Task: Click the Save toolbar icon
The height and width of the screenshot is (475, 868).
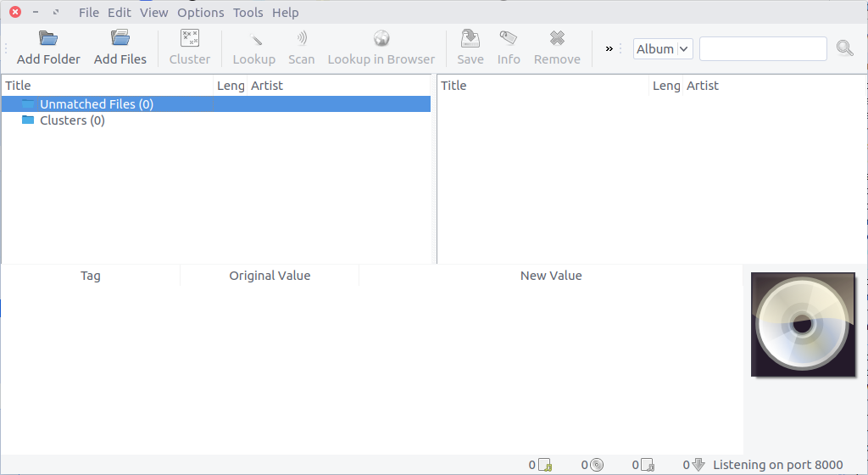Action: point(470,38)
